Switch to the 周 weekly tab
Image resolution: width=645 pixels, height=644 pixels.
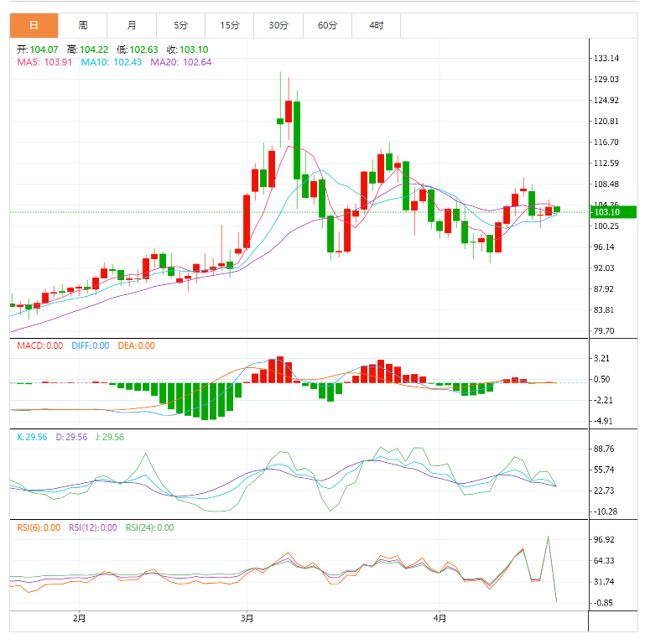[83, 25]
